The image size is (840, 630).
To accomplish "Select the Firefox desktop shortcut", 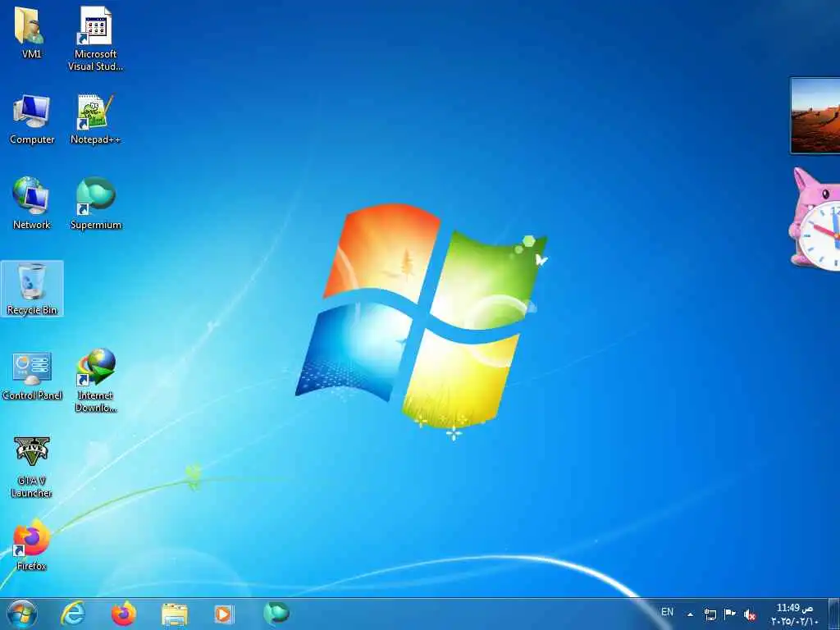I will point(31,545).
